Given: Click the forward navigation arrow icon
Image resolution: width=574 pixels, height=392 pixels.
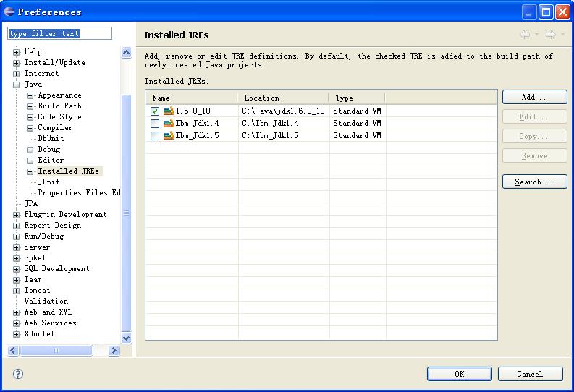Looking at the screenshot, I should tap(551, 35).
